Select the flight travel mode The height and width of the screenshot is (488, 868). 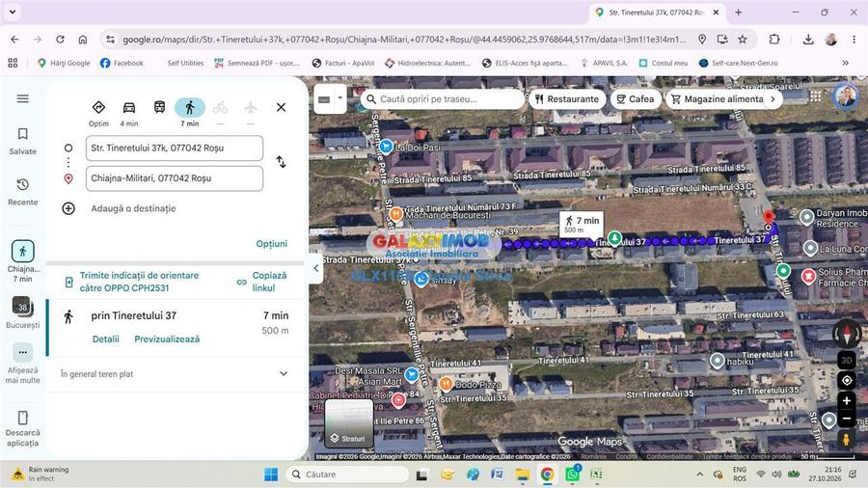tap(251, 107)
